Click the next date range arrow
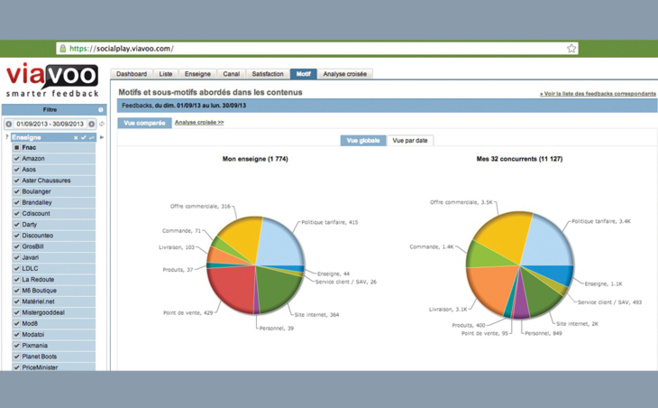Image resolution: width=658 pixels, height=408 pixels. click(x=92, y=124)
